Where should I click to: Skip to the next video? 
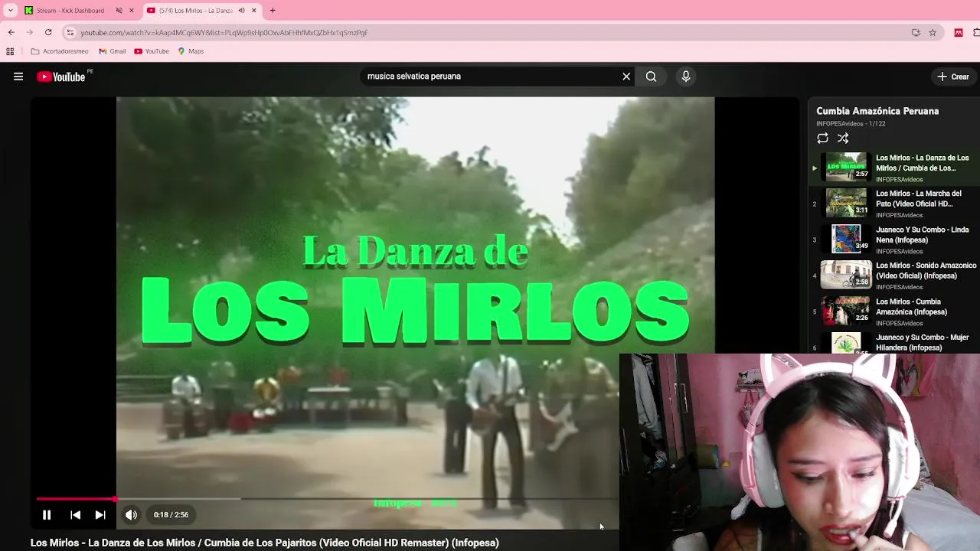click(100, 515)
